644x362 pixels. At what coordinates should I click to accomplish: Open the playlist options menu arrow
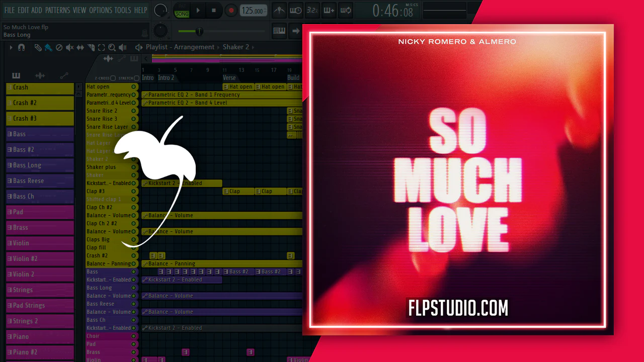click(x=11, y=47)
